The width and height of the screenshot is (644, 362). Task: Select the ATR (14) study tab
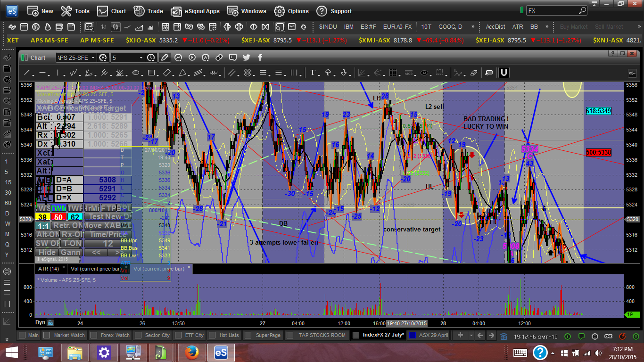(x=48, y=269)
